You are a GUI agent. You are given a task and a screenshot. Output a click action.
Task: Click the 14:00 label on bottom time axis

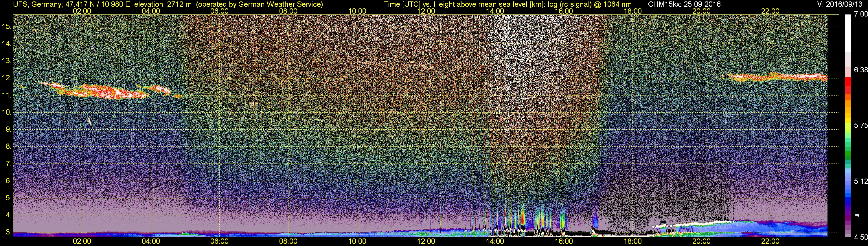click(x=495, y=241)
